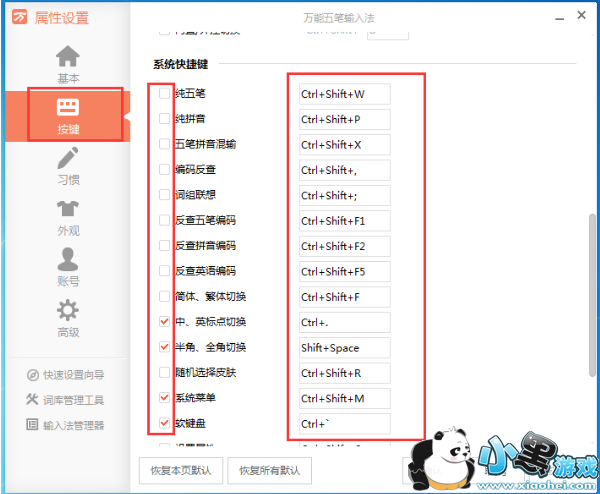Open 词库管理工具
The width and height of the screenshot is (600, 494).
(73, 400)
